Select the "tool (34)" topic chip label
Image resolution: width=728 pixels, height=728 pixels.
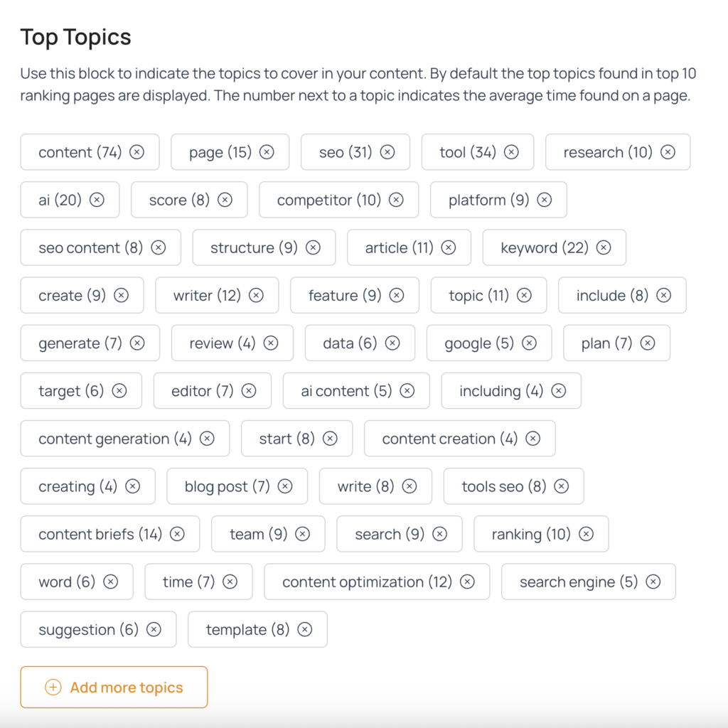pos(468,152)
